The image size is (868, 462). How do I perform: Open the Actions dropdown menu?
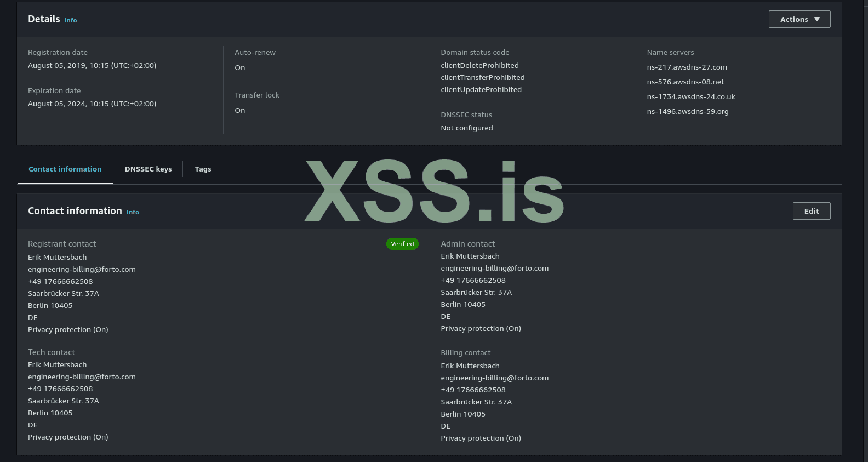[x=799, y=19]
